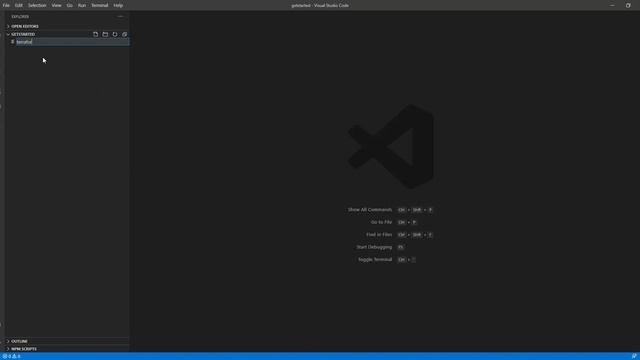Open the Selection menu
Screen dimensions: 640x360
coord(37,5)
